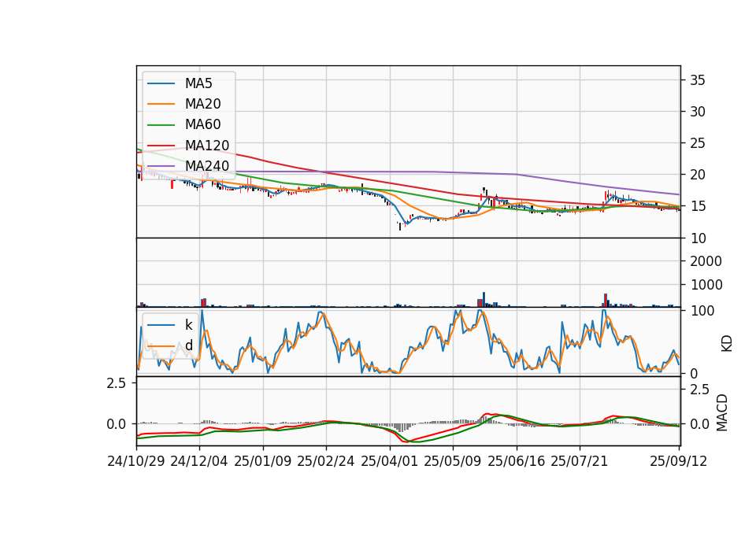Click the 25/01/09 date axis label
Screen dimensions: 756x543
pyautogui.click(x=263, y=461)
